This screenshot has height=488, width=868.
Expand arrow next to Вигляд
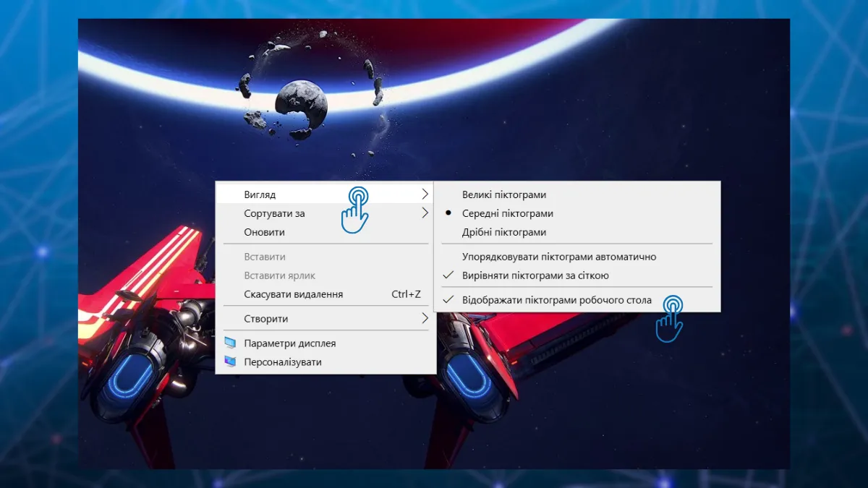425,194
